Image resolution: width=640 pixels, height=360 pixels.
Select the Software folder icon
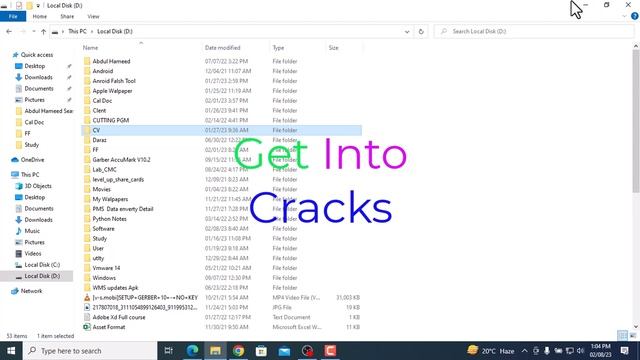[87, 229]
